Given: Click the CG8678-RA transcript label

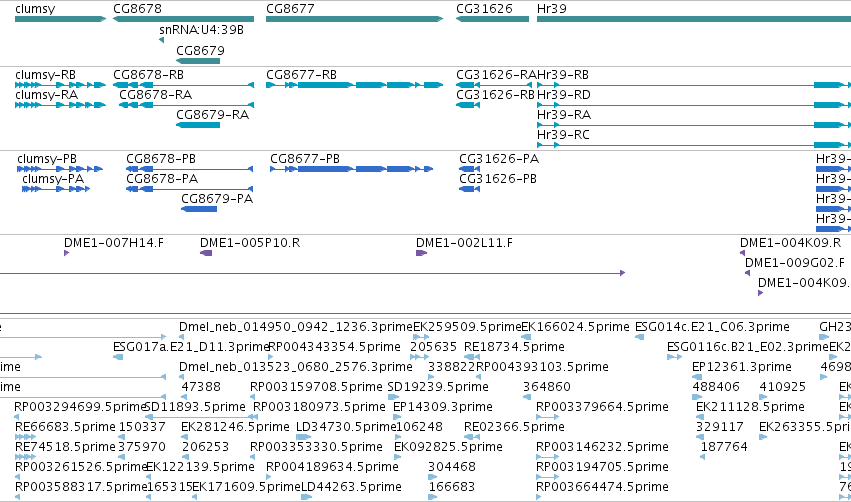Looking at the screenshot, I should coord(156,95).
